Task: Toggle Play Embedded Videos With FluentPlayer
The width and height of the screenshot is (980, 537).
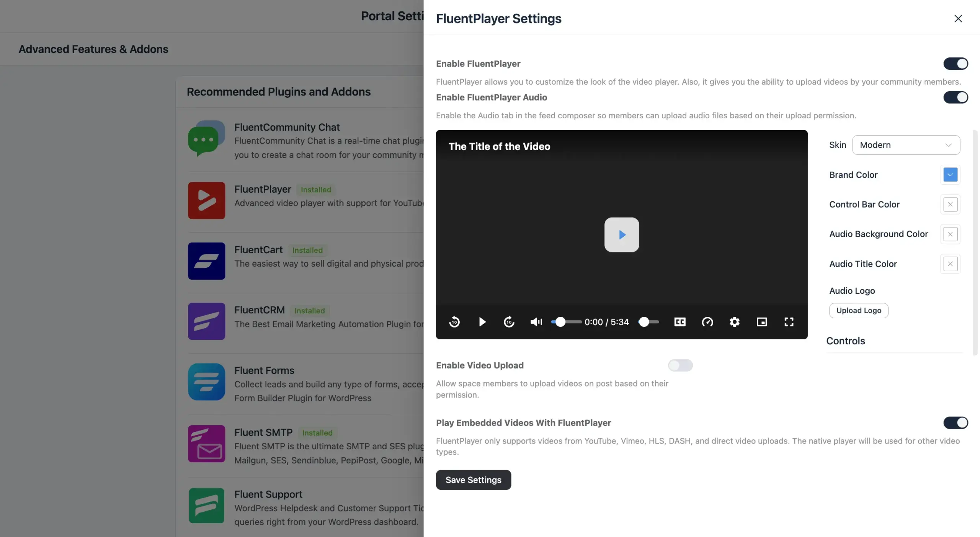Action: (x=955, y=423)
